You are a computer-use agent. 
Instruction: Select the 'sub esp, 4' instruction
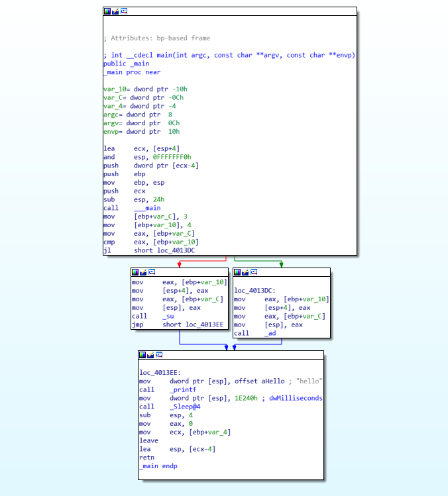click(x=166, y=415)
